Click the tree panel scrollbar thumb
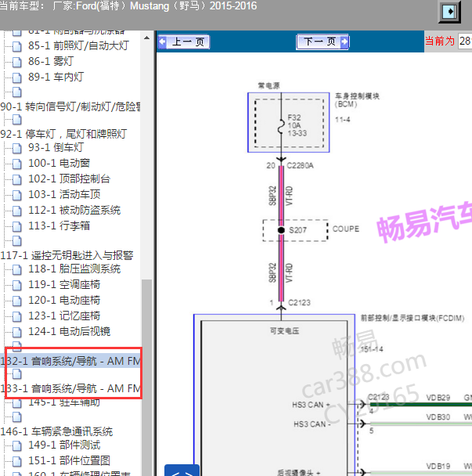472x476 pixels. pos(146,377)
